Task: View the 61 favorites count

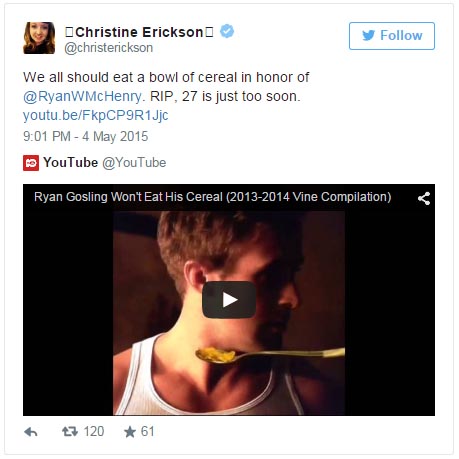Action: [147, 432]
